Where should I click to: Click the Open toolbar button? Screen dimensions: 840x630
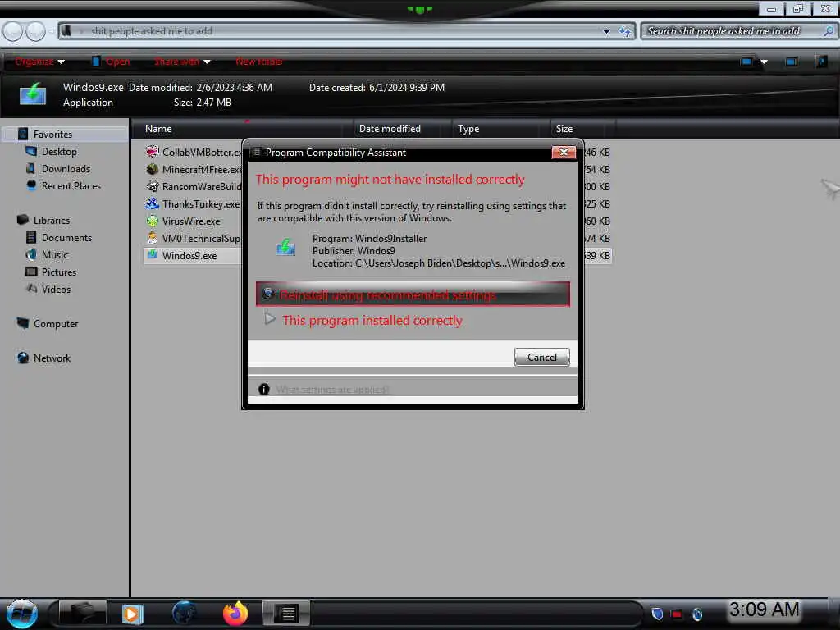pyautogui.click(x=111, y=62)
